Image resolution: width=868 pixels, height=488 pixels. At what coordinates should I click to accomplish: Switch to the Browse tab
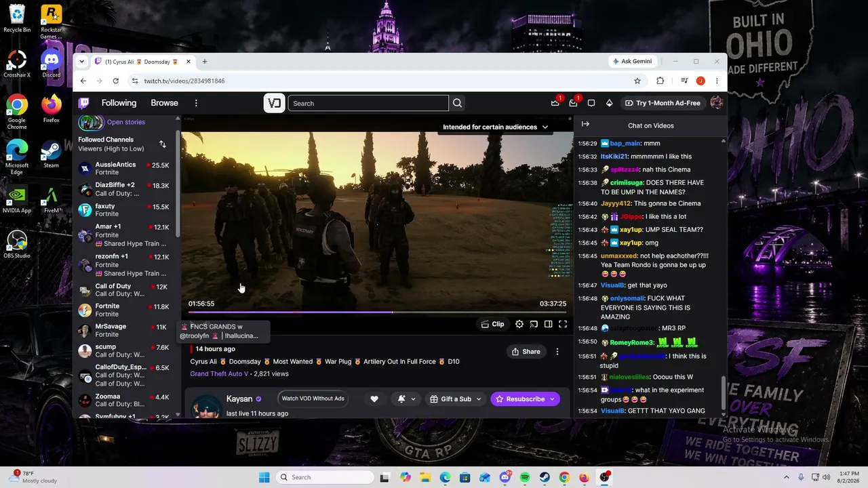164,103
